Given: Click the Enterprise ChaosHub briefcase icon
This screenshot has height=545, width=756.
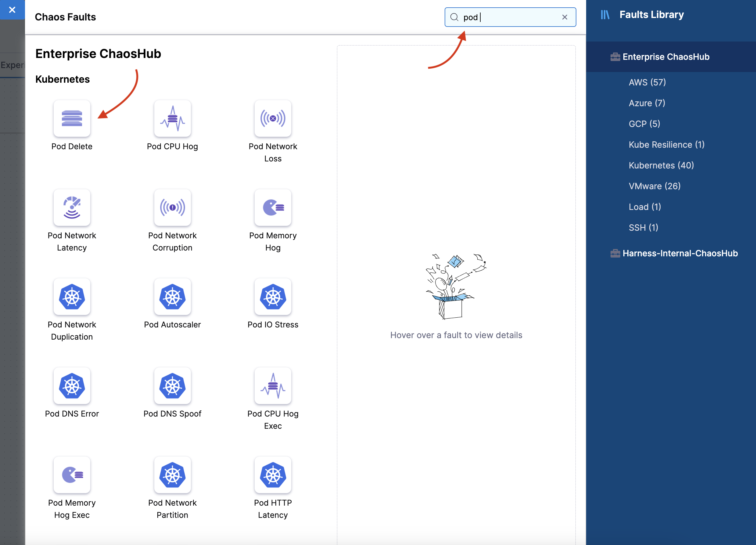Looking at the screenshot, I should point(615,57).
